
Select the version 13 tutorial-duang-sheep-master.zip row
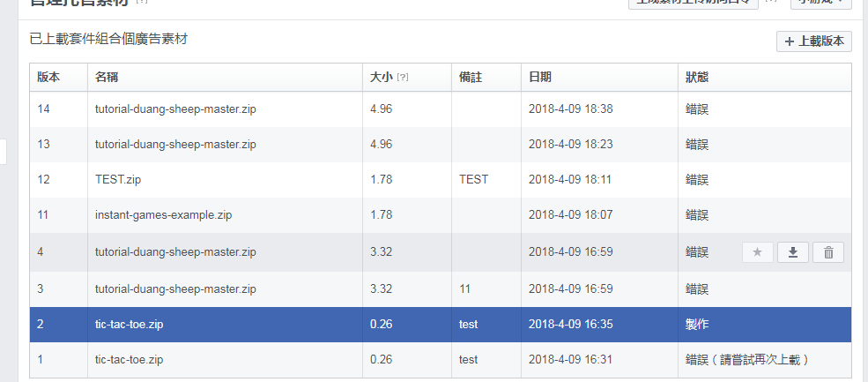click(175, 145)
